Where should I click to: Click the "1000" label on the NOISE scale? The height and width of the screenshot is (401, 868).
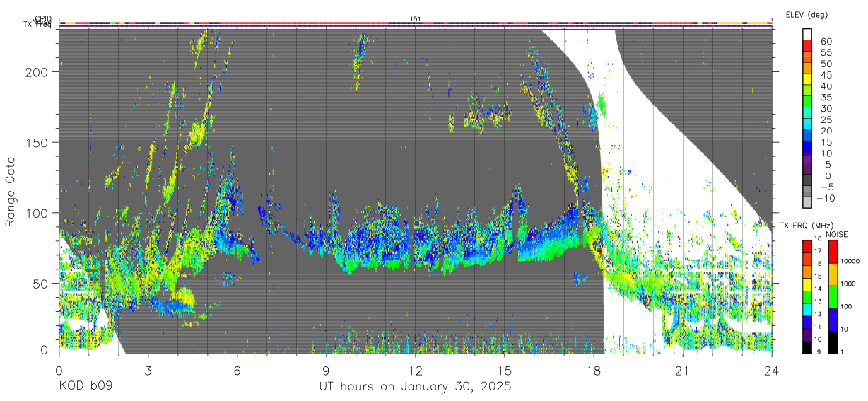850,284
